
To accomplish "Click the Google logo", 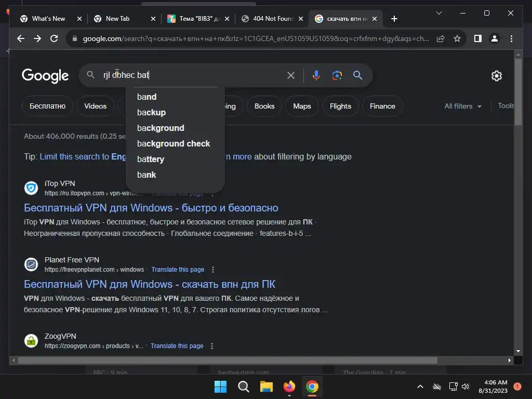I will [45, 76].
